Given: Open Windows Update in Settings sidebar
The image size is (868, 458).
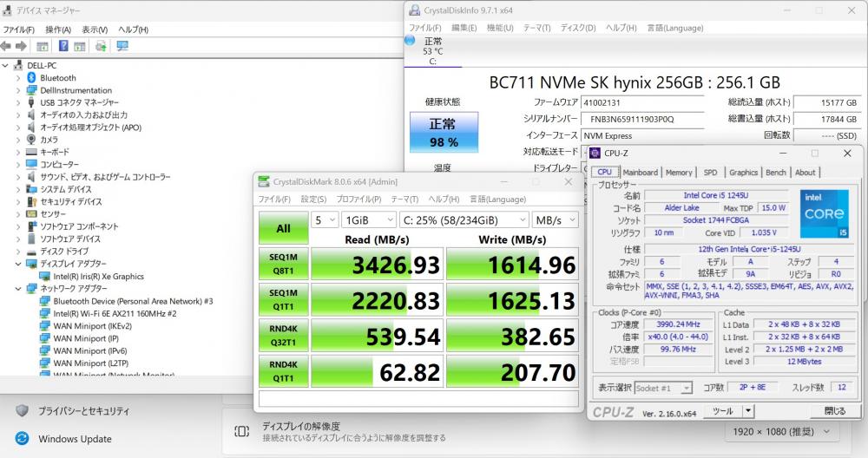Looking at the screenshot, I should (75, 439).
